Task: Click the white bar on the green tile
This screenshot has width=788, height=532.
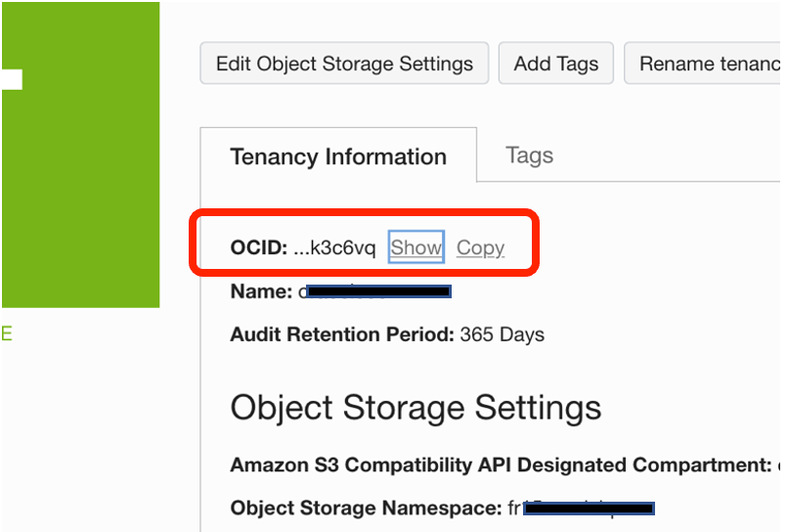Action: pyautogui.click(x=12, y=78)
